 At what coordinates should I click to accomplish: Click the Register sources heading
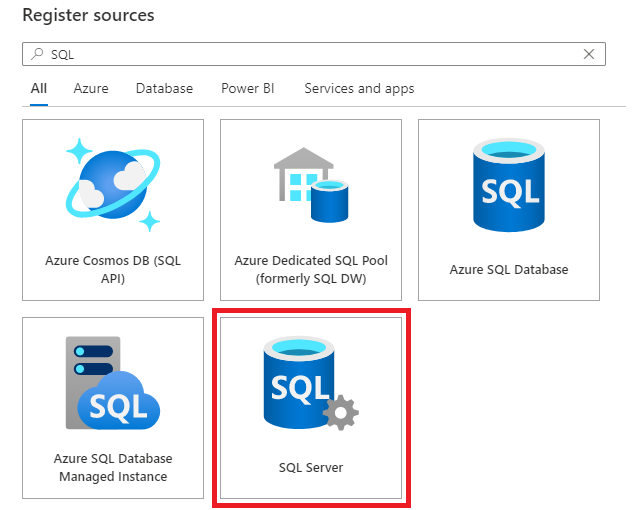(88, 16)
